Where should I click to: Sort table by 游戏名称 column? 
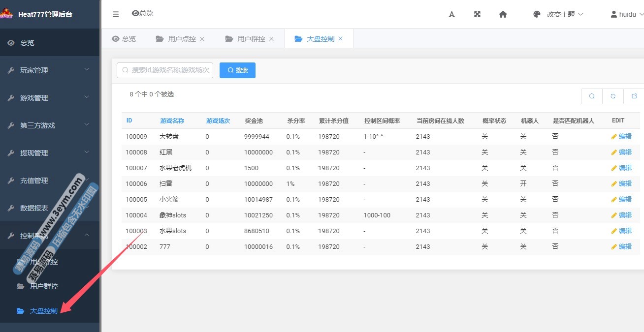[x=172, y=121]
